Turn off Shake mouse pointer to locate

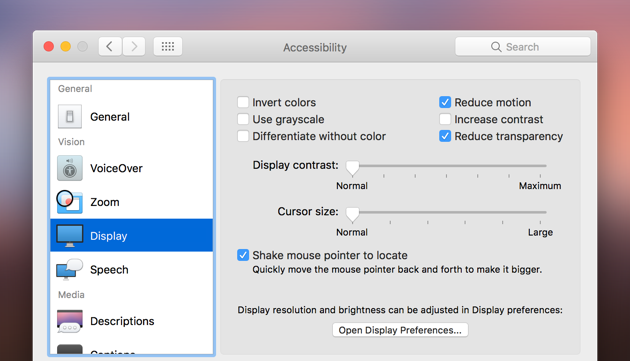click(x=243, y=255)
